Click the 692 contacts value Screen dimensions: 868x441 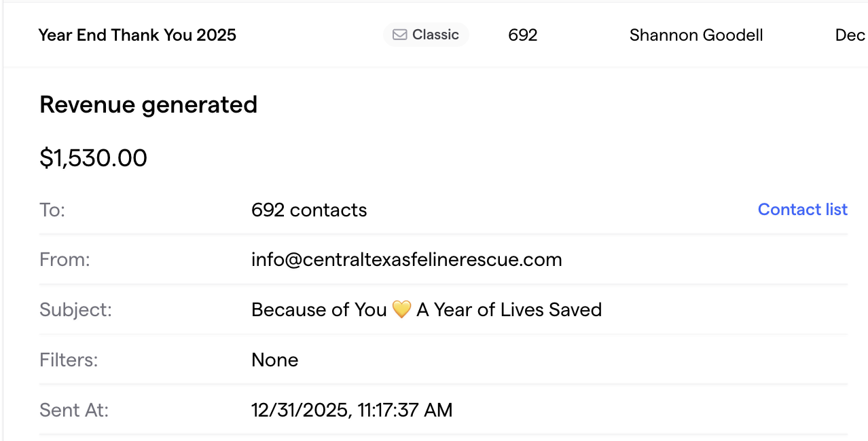[309, 210]
